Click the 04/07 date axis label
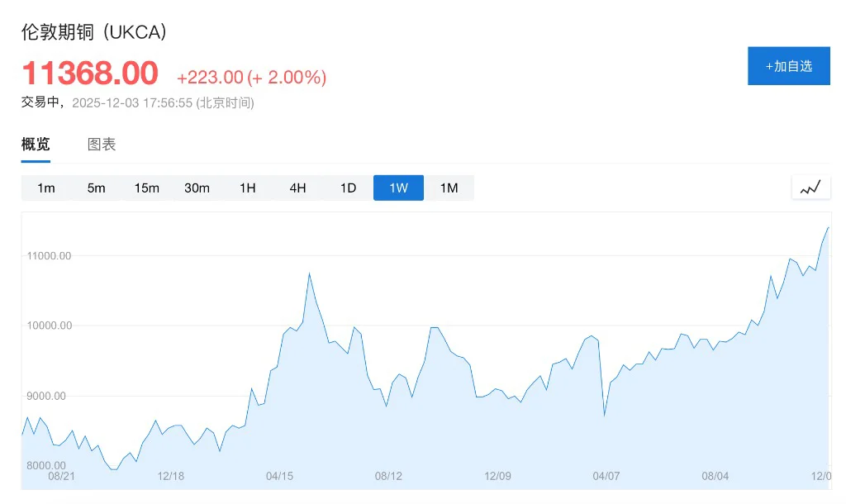846x504 pixels. (x=606, y=476)
